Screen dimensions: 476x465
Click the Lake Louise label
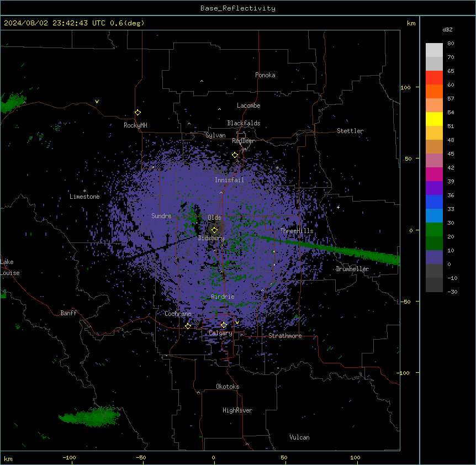[x=10, y=267]
